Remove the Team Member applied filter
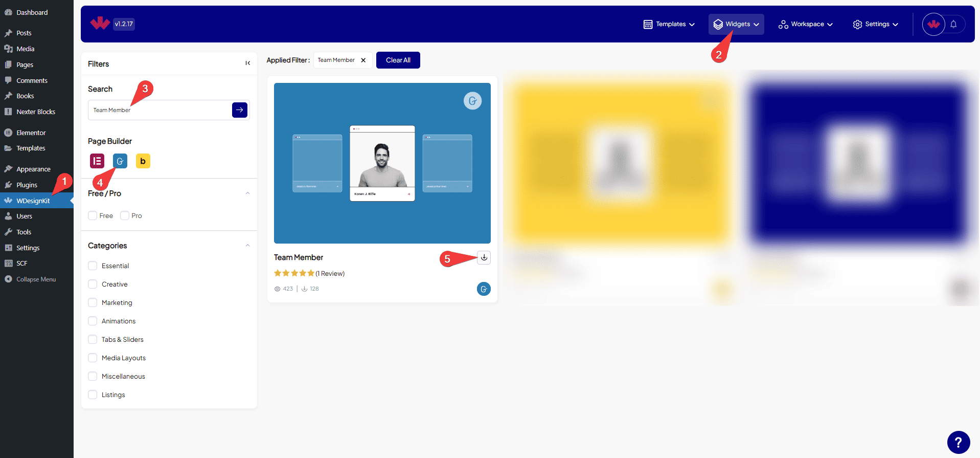This screenshot has height=458, width=980. (363, 60)
